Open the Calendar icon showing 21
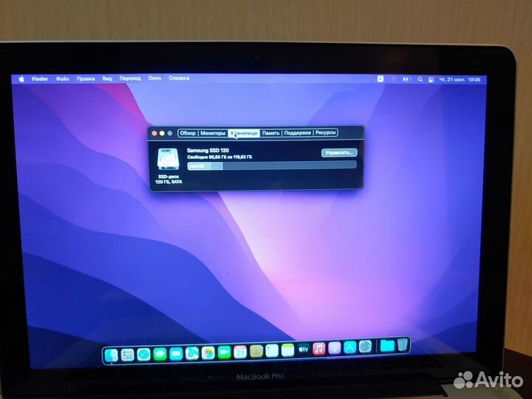Viewport: 532px width, 399px height. point(240,352)
